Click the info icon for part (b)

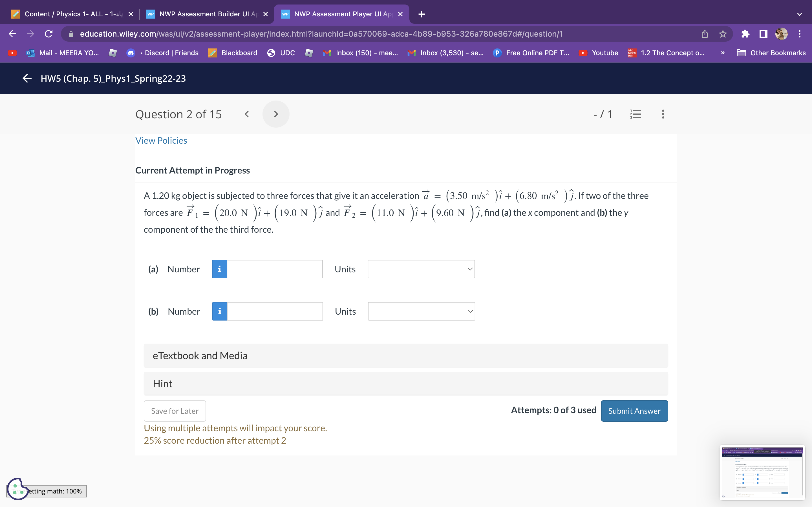click(219, 311)
